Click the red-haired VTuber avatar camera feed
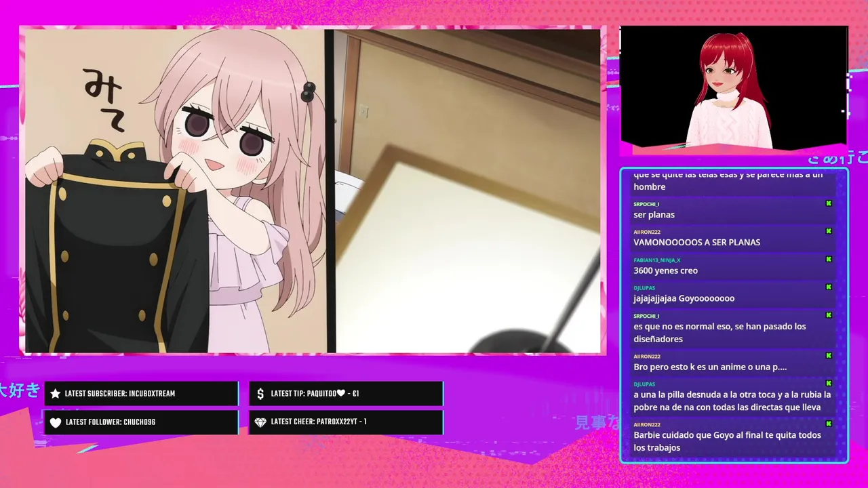 pyautogui.click(x=734, y=87)
